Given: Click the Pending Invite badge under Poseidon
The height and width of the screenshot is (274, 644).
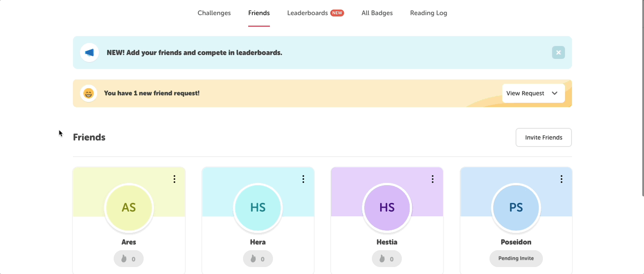Looking at the screenshot, I should point(516,258).
